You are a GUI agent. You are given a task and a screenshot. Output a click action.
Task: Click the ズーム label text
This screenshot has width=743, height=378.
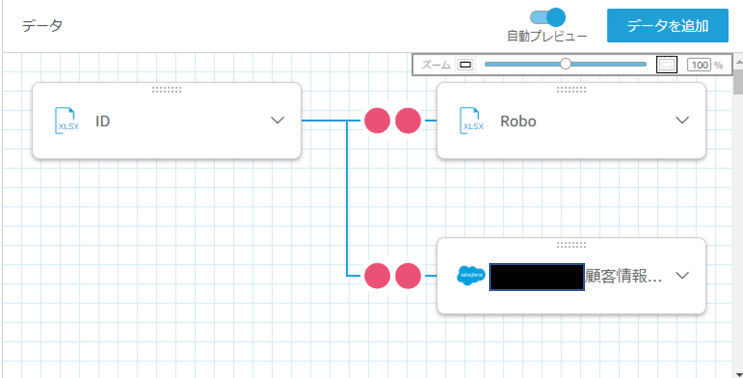(x=436, y=65)
